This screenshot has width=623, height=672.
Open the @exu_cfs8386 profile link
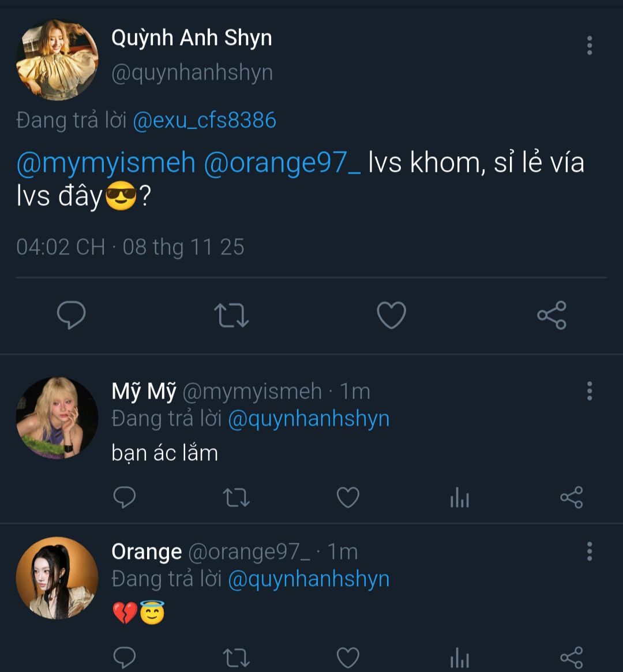click(x=204, y=121)
